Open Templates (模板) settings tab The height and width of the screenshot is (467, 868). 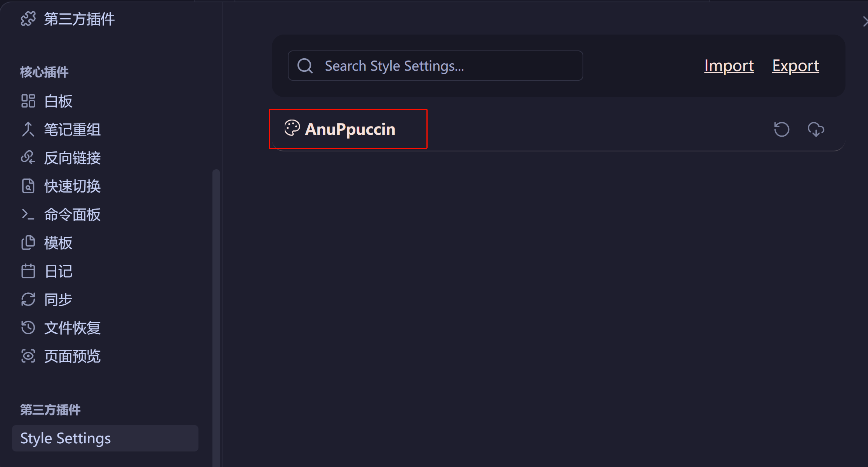point(58,243)
